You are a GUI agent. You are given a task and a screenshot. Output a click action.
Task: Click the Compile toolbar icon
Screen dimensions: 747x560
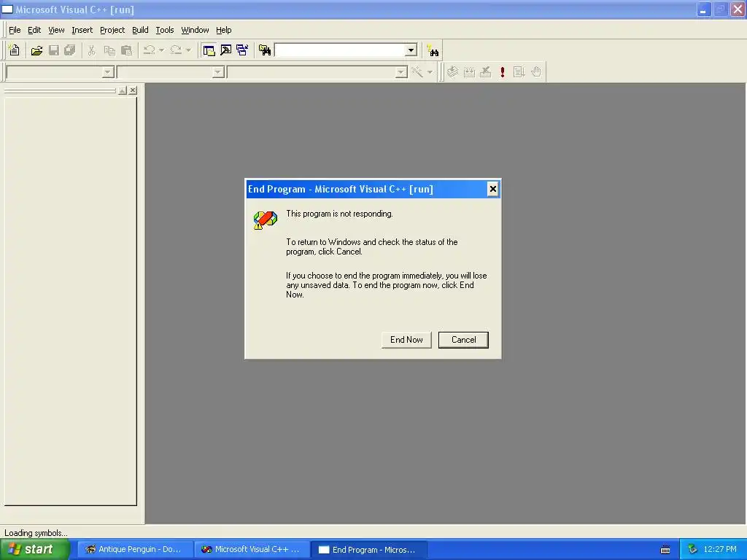click(452, 72)
